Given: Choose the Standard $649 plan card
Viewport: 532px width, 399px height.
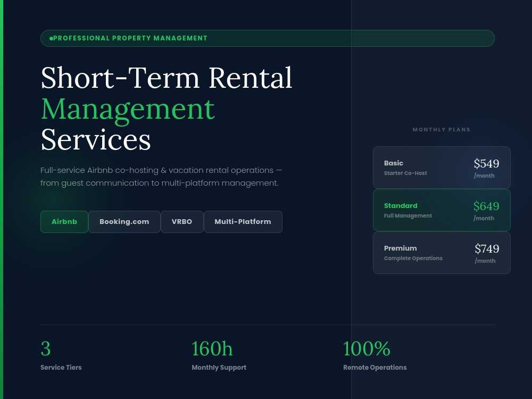Looking at the screenshot, I should coord(442,210).
